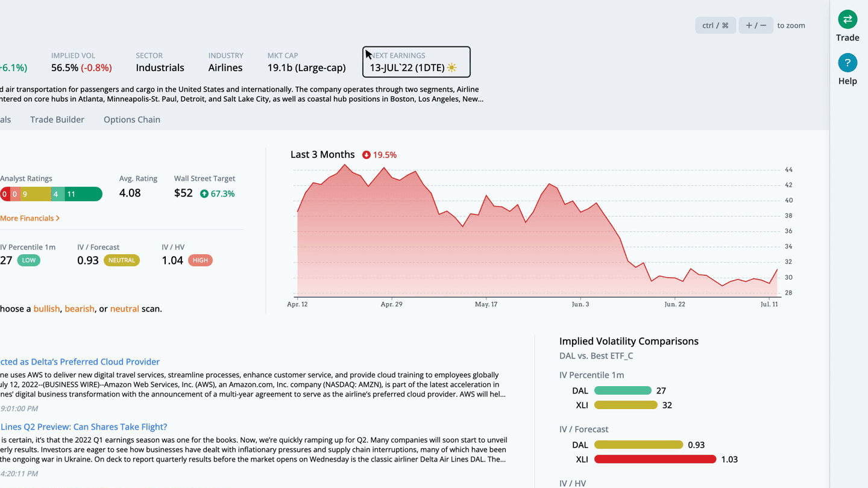This screenshot has height=488, width=868.
Task: Click the + / − zoom key badge
Action: (756, 25)
